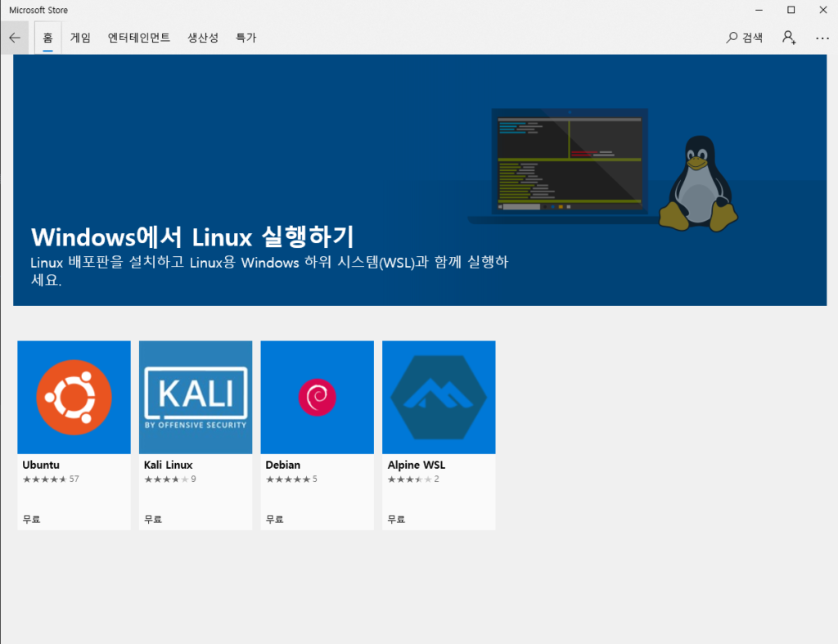Switch to the 게임 tab
This screenshot has height=644, width=838.
click(81, 38)
